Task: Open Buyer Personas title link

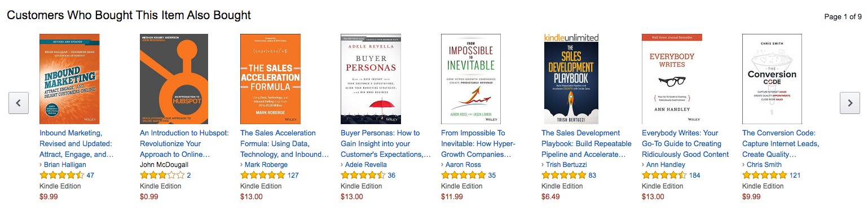Action: pos(386,144)
